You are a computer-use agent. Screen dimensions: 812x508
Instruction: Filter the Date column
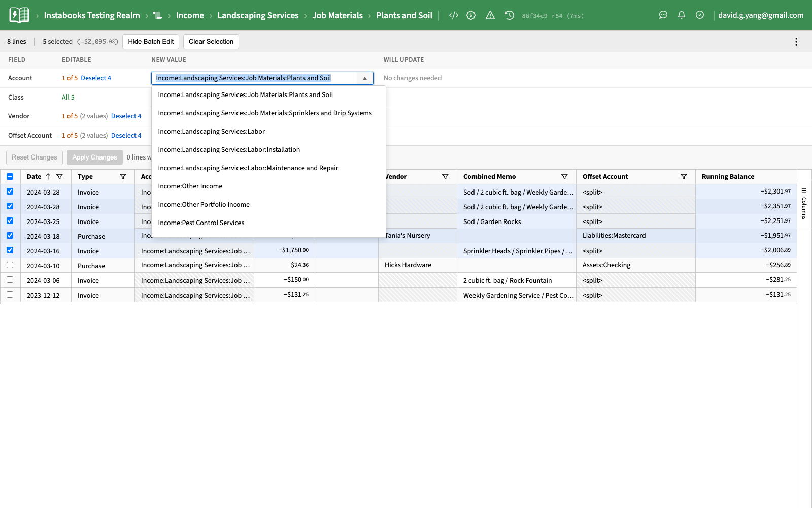tap(60, 177)
